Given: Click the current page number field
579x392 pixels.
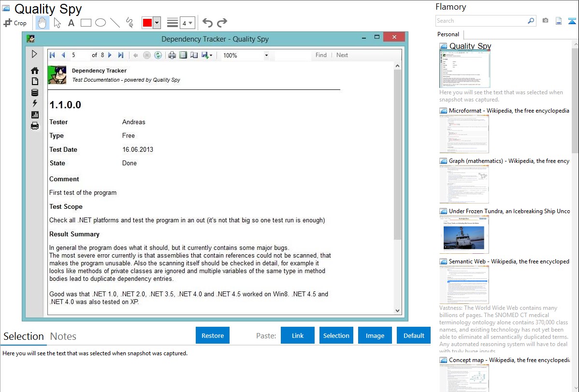Looking at the screenshot, I should (79, 55).
